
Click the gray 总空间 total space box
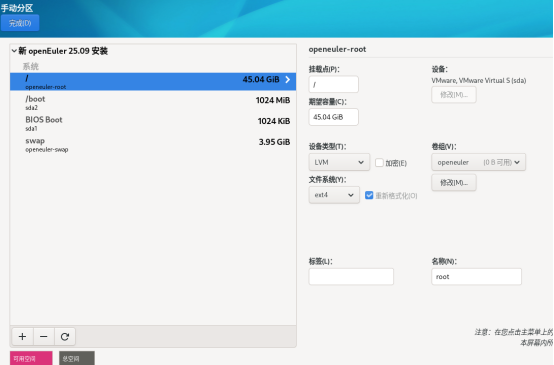pyautogui.click(x=77, y=358)
